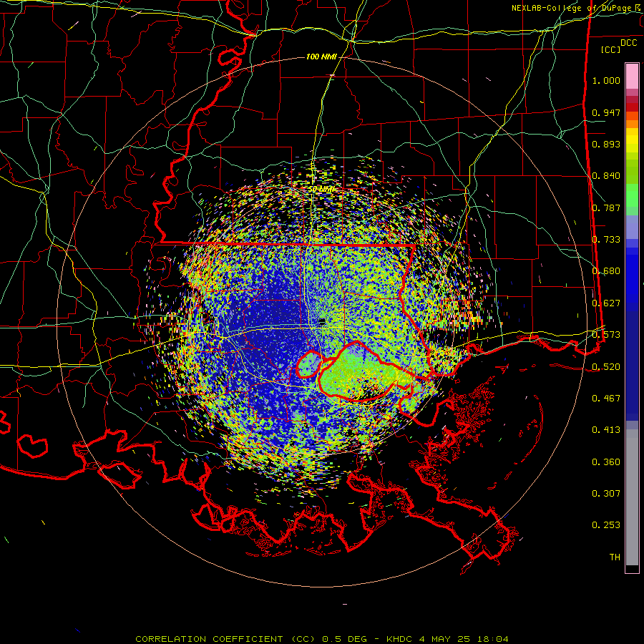Click the TH threshold label in the legend
The image size is (644, 644).
[x=615, y=557]
